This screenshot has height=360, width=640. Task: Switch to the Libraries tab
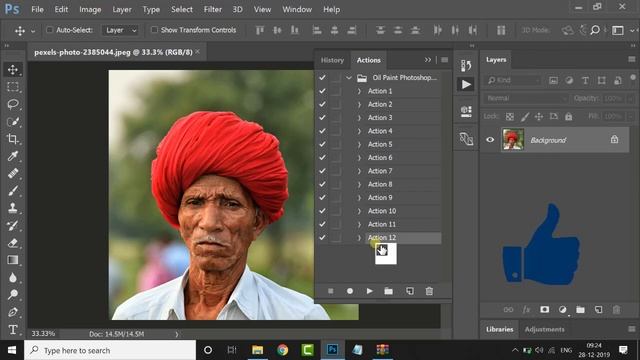click(x=500, y=329)
